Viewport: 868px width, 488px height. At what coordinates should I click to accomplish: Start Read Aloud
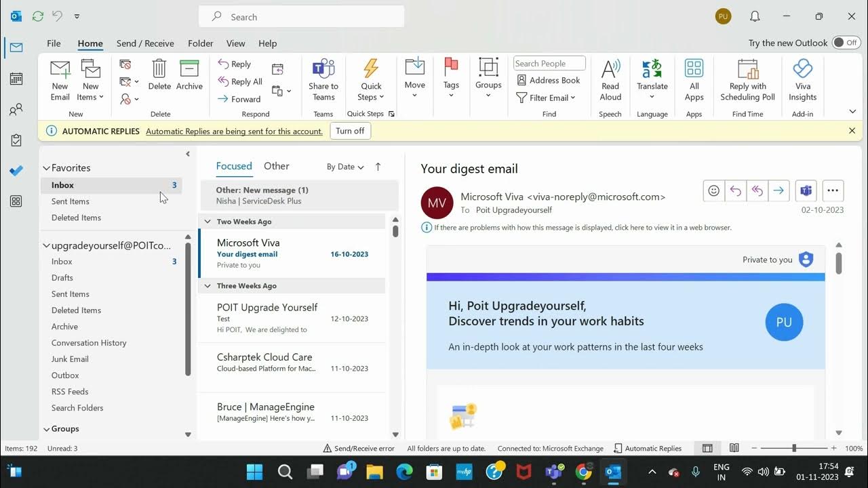pos(610,80)
